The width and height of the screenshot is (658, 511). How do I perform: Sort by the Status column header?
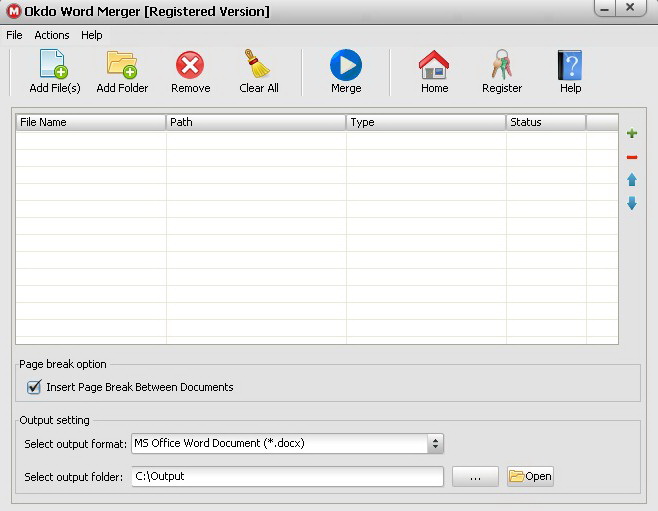point(546,123)
